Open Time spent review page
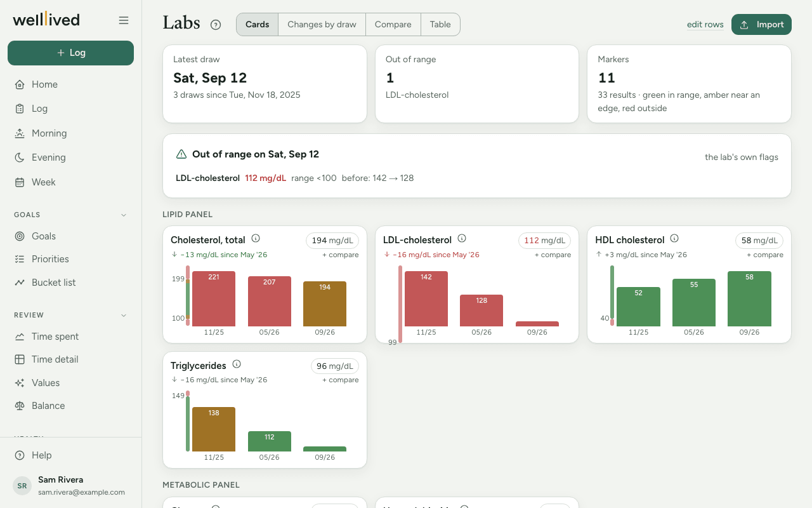812x508 pixels. 70,337
